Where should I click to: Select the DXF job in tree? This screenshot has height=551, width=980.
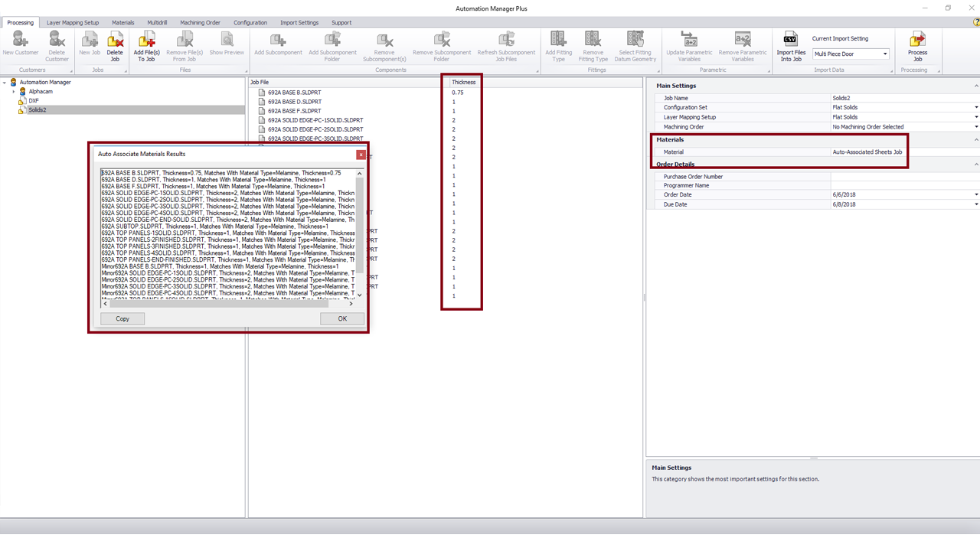tap(34, 100)
